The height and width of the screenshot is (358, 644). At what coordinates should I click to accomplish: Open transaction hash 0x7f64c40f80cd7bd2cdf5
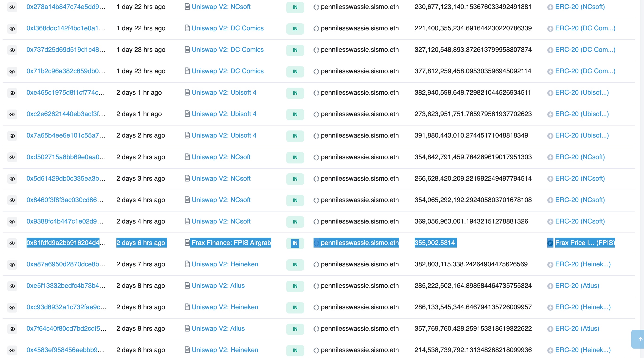67,329
